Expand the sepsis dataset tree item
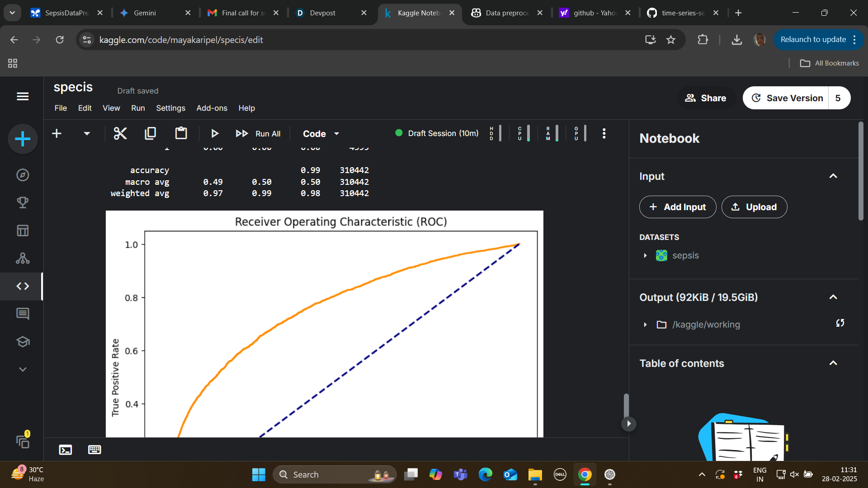Image resolution: width=868 pixels, height=488 pixels. 645,256
